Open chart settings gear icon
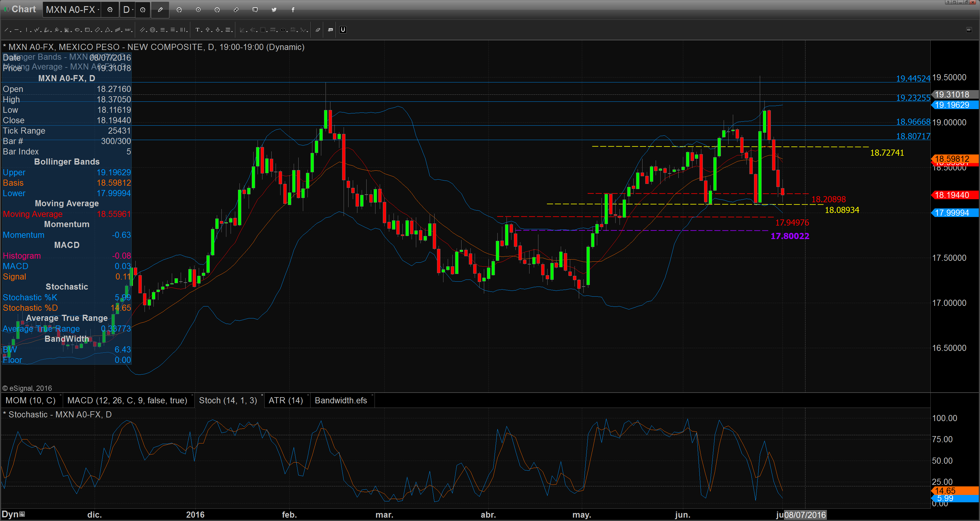The height and width of the screenshot is (521, 980). (110, 10)
